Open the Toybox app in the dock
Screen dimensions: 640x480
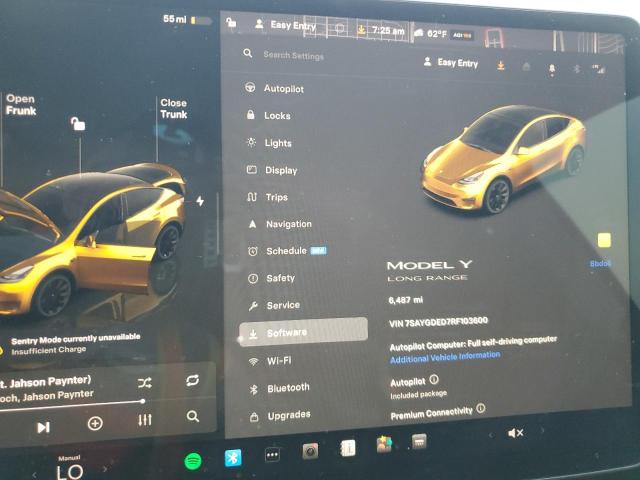(x=384, y=444)
